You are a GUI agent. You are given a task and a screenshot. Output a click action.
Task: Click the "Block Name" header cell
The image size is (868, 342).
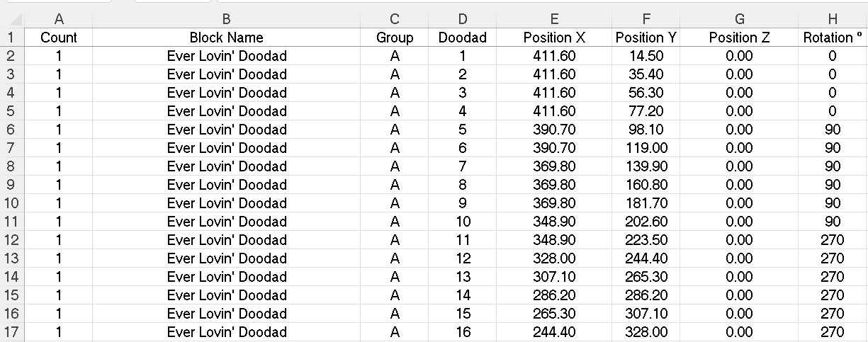pos(226,38)
